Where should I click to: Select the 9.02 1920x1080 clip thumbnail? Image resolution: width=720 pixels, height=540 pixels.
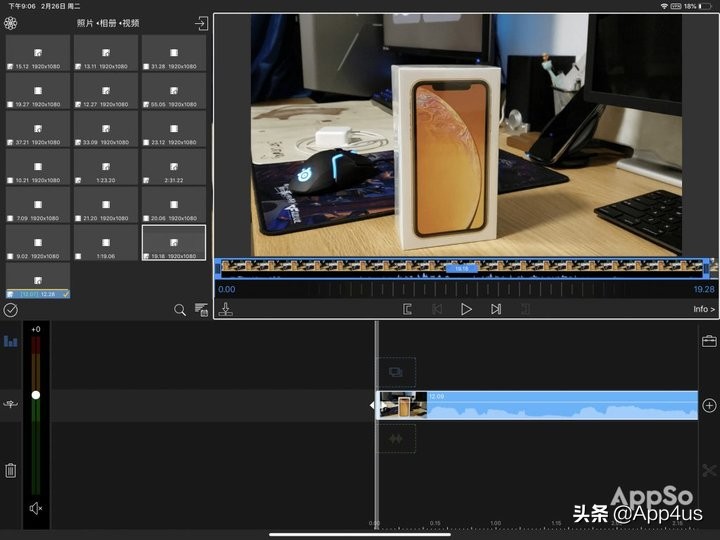click(38, 243)
